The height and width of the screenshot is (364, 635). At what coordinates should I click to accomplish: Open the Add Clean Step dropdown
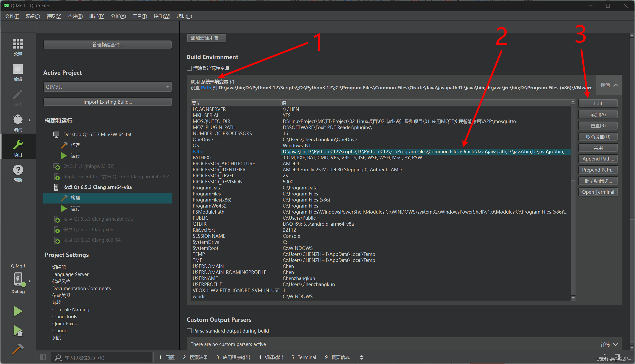pos(206,38)
